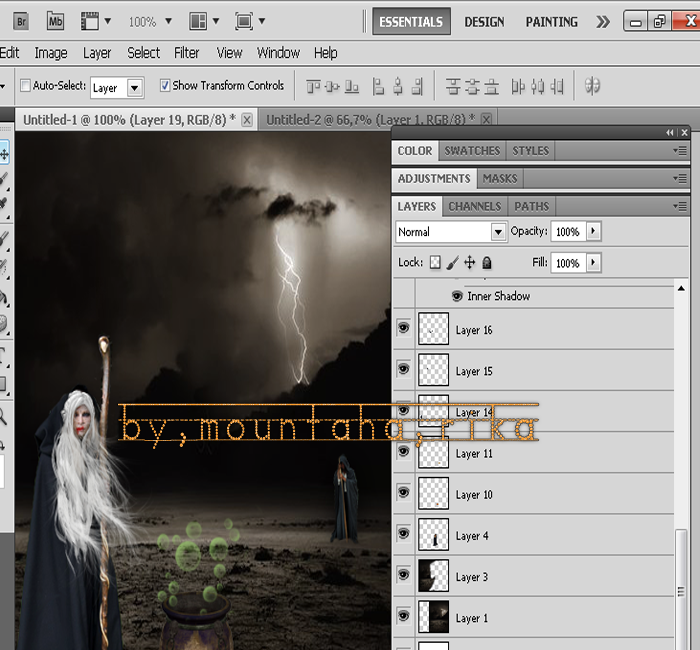Viewport: 700px width, 650px height.
Task: Launch Adobe Bridge with the Br icon
Action: tap(21, 21)
